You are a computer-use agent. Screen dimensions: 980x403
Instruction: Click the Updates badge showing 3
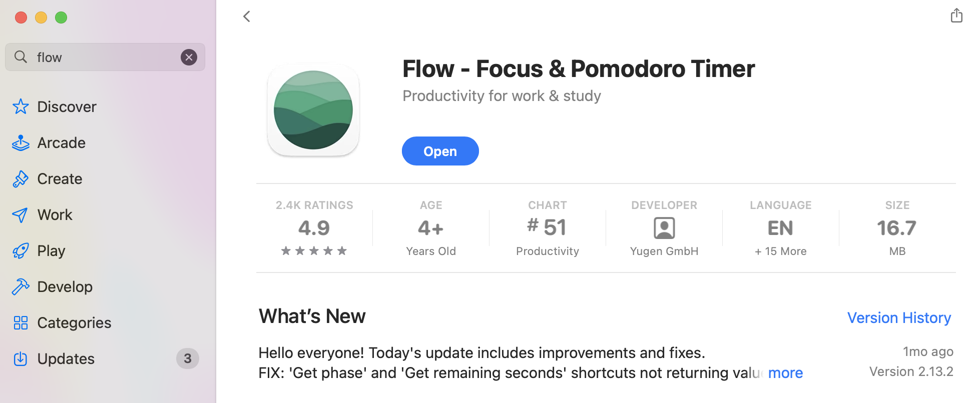pos(188,358)
